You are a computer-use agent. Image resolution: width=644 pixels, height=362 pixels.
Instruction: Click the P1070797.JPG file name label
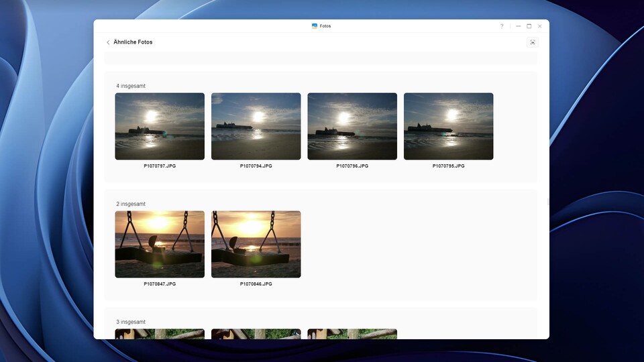tap(160, 166)
